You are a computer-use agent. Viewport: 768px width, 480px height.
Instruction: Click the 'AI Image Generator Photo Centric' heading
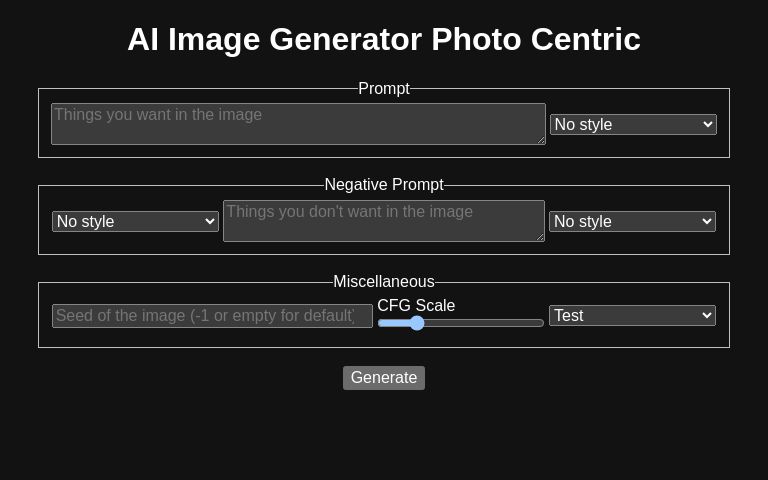click(384, 39)
